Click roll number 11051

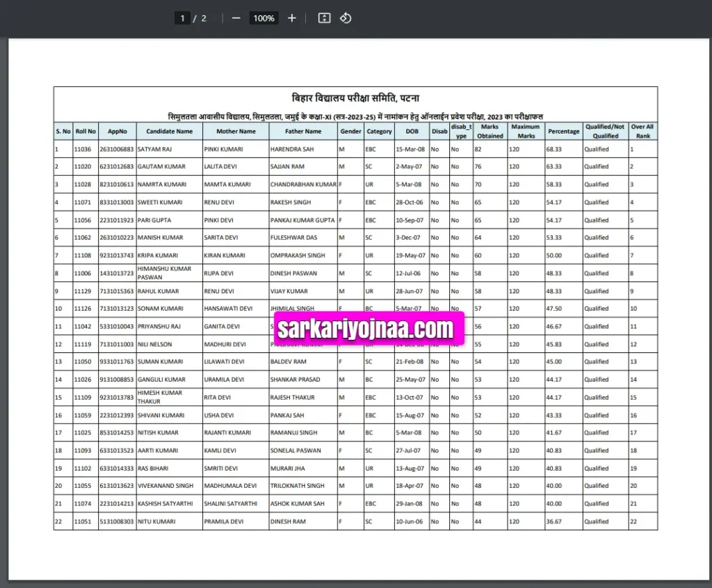(x=83, y=521)
